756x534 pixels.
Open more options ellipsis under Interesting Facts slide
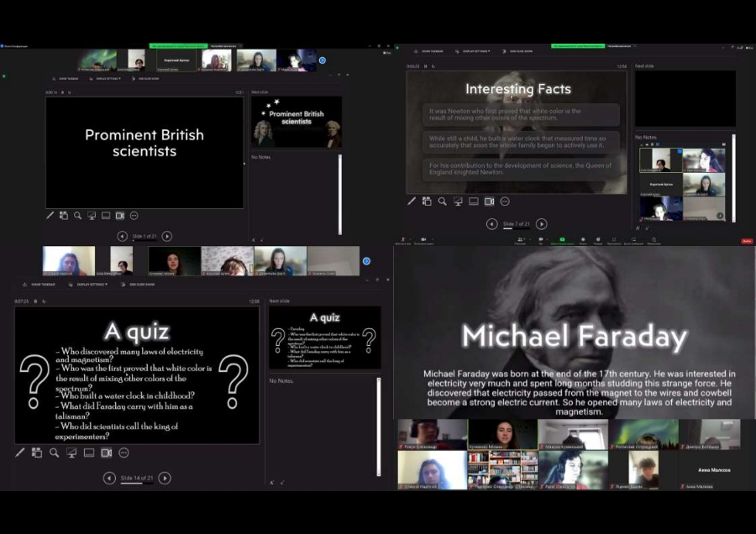click(505, 202)
